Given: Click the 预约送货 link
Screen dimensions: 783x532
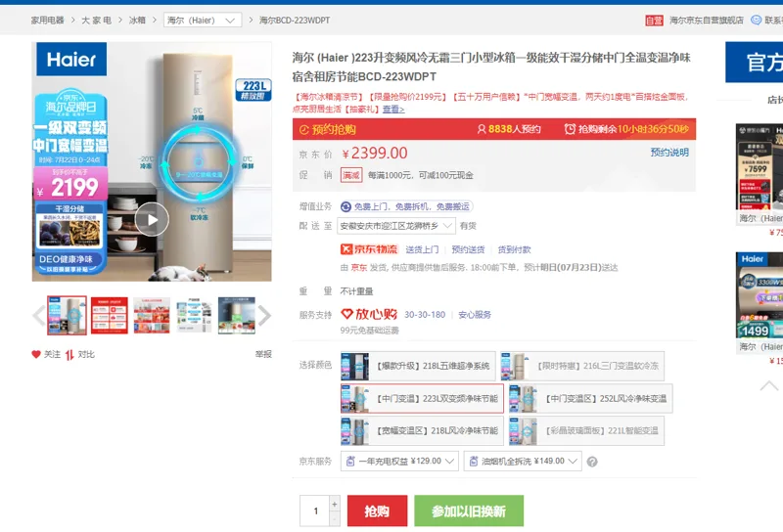Looking at the screenshot, I should [468, 249].
